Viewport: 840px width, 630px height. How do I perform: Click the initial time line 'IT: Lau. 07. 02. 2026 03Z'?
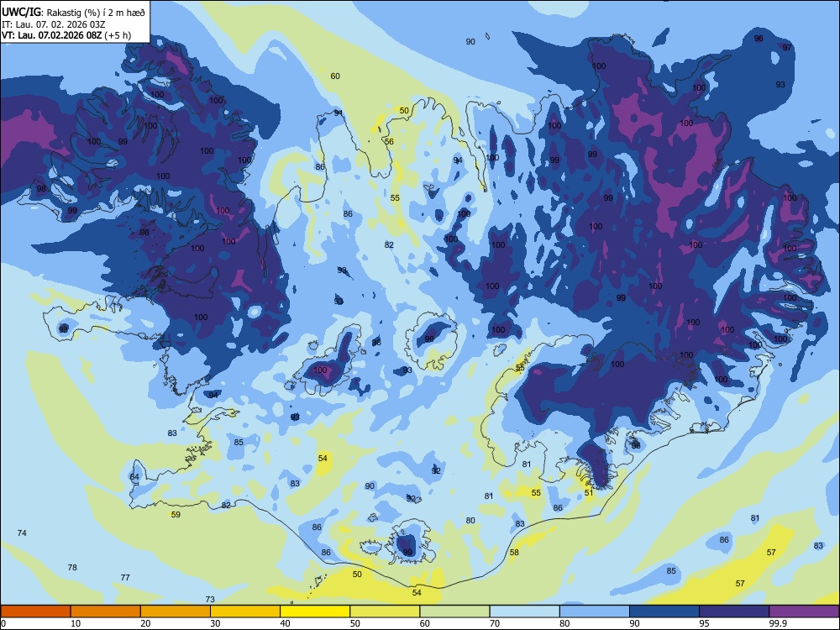[54, 24]
